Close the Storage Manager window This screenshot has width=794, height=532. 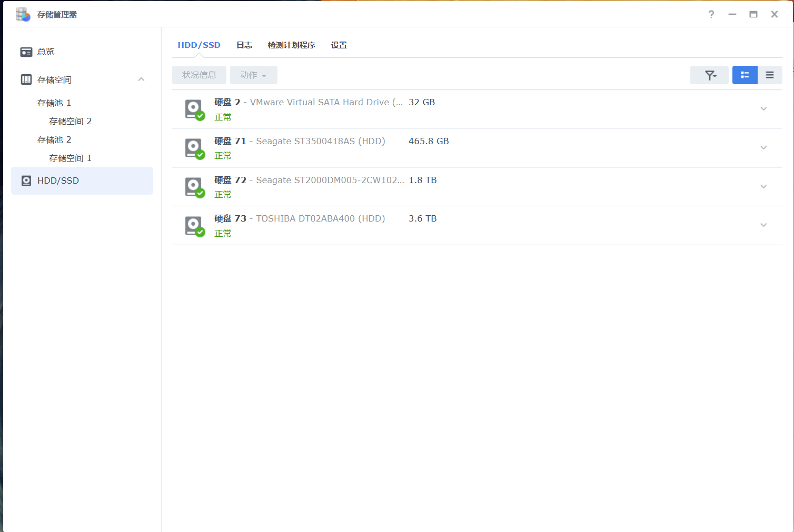click(x=775, y=14)
